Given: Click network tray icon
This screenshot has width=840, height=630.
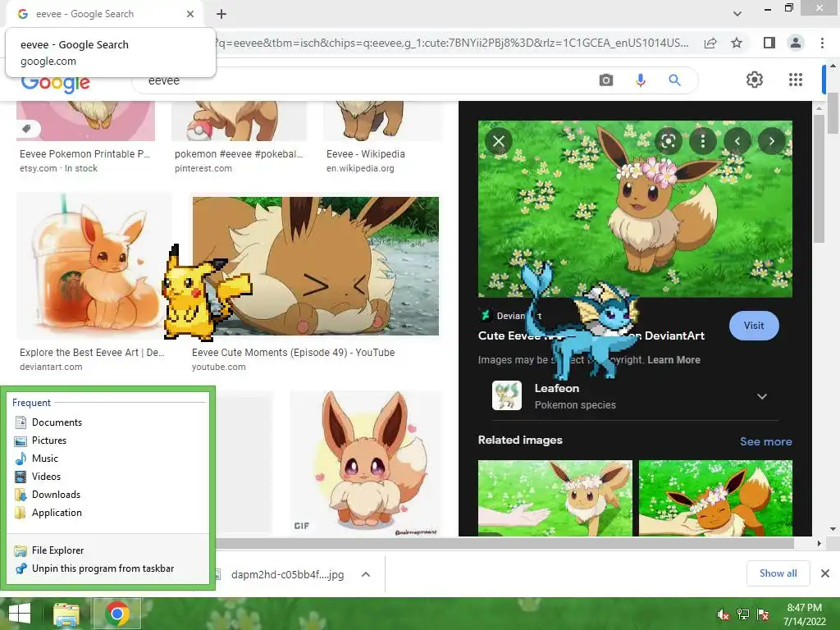Looking at the screenshot, I should [x=743, y=614].
